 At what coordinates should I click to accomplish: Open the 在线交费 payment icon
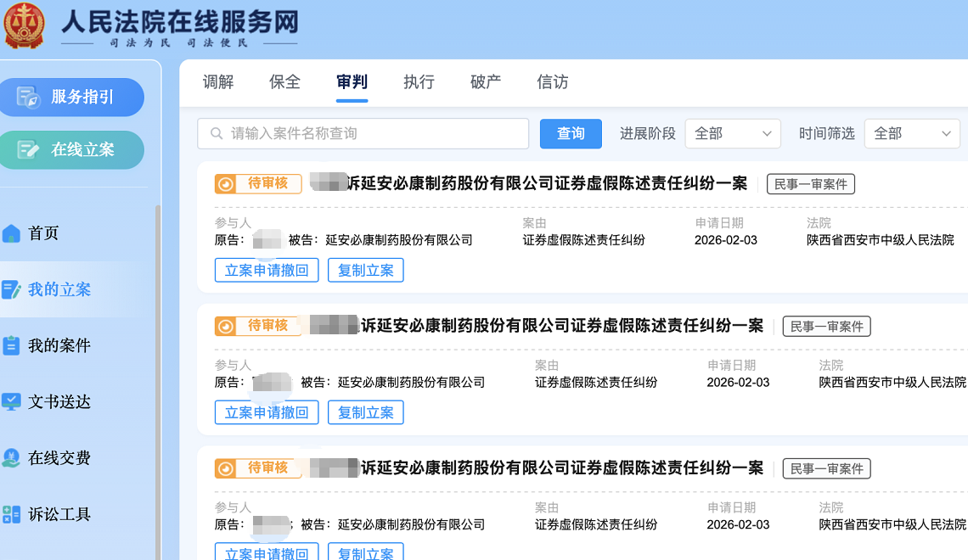coord(9,458)
